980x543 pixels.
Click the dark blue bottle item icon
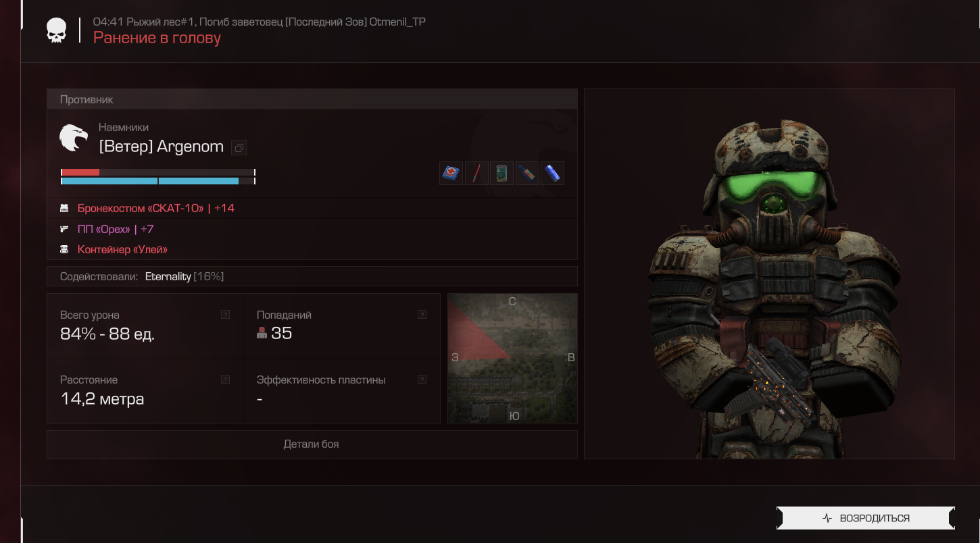527,174
